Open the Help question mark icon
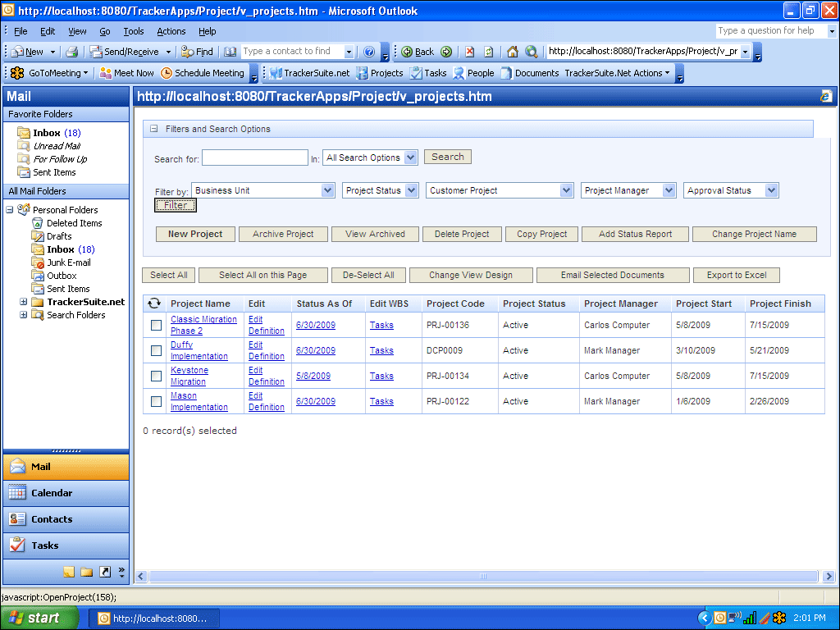 [x=369, y=52]
